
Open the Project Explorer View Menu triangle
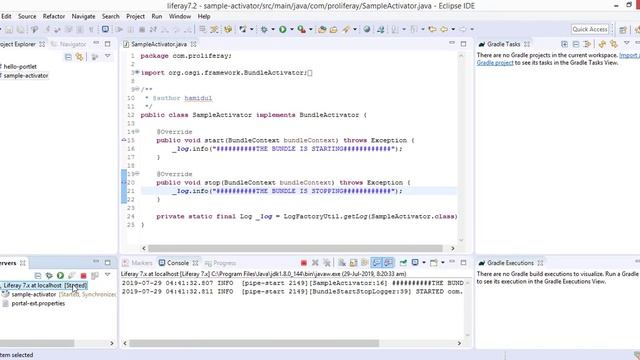click(107, 56)
